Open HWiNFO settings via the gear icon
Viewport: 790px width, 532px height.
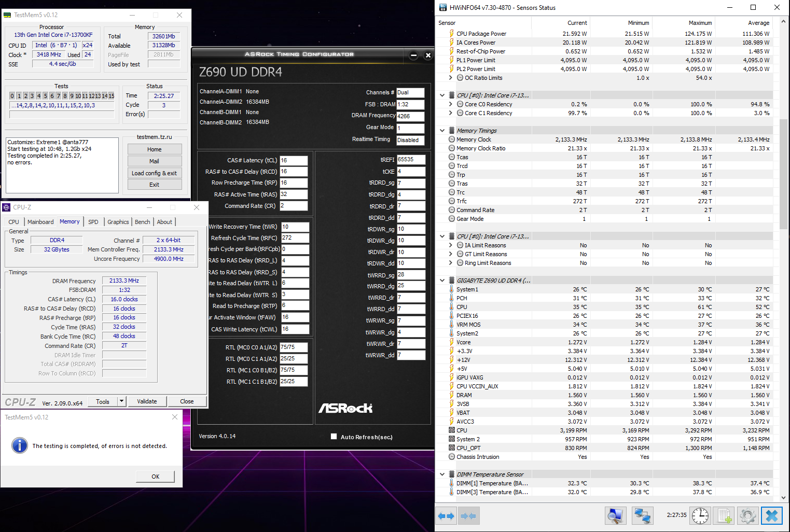[748, 516]
